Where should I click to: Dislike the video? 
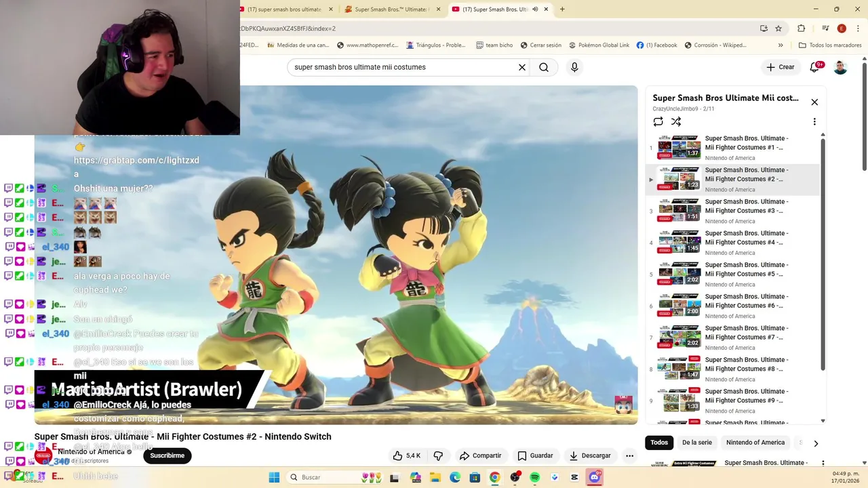point(438,455)
